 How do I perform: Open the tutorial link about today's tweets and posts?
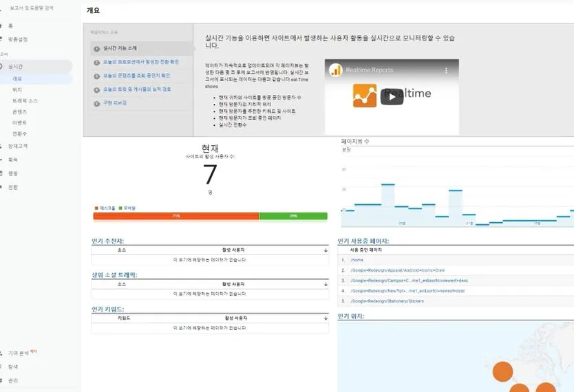coord(137,89)
